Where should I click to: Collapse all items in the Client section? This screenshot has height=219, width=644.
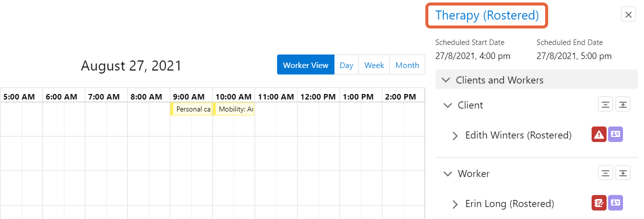click(x=606, y=104)
